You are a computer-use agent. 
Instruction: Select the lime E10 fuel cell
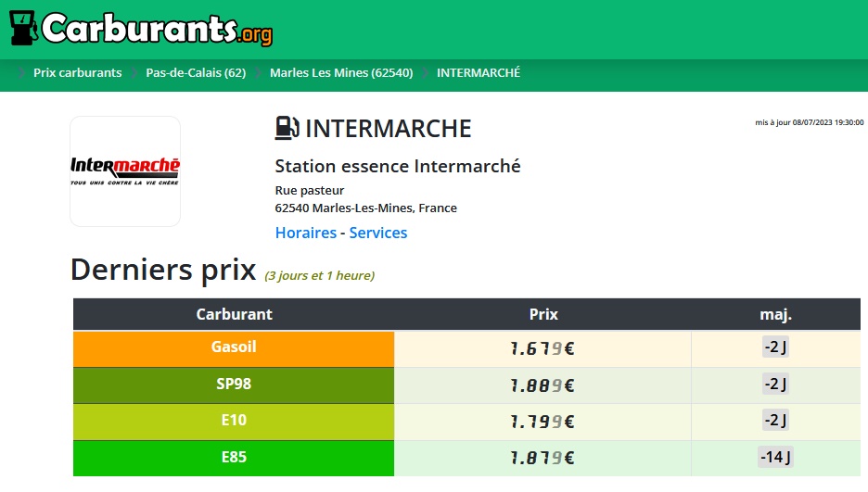(234, 422)
